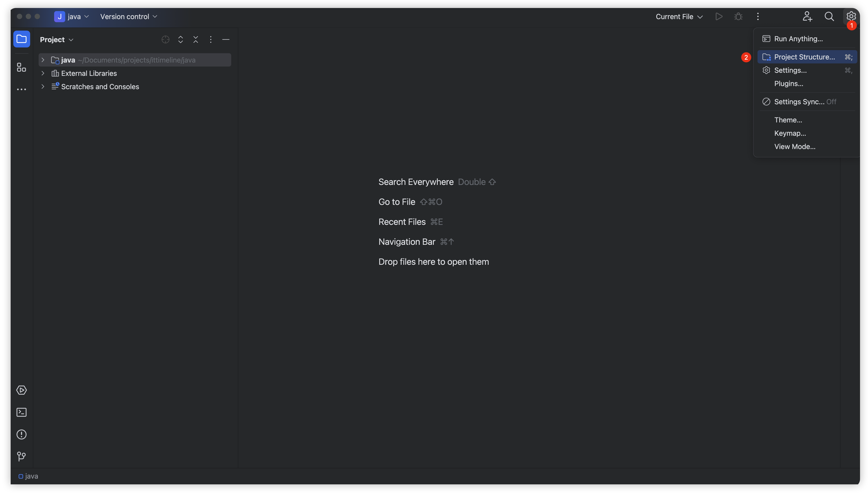Open the Keymap... menu entry

click(790, 133)
